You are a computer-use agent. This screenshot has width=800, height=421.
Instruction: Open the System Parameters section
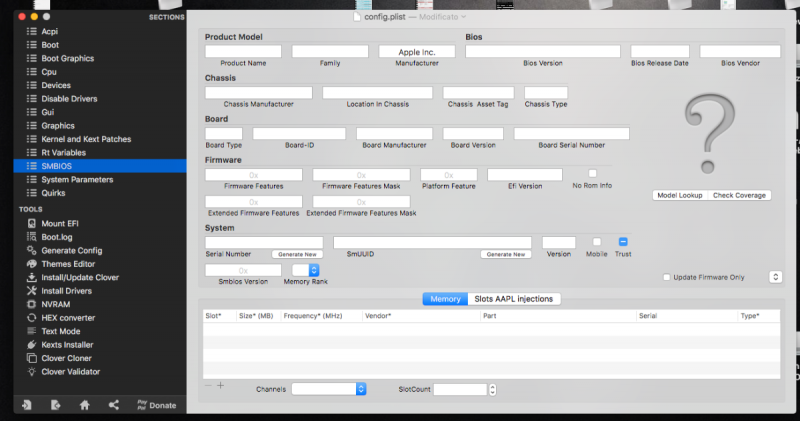[77, 180]
